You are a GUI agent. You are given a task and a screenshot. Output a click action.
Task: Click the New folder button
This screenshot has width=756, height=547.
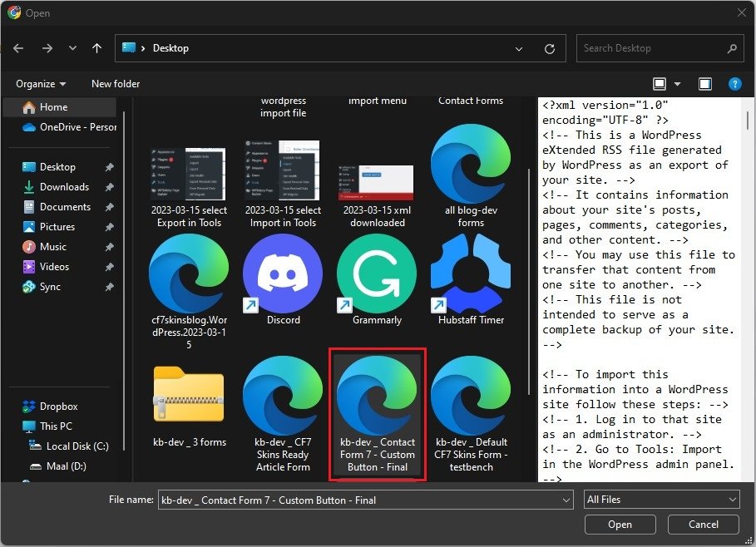click(x=116, y=84)
